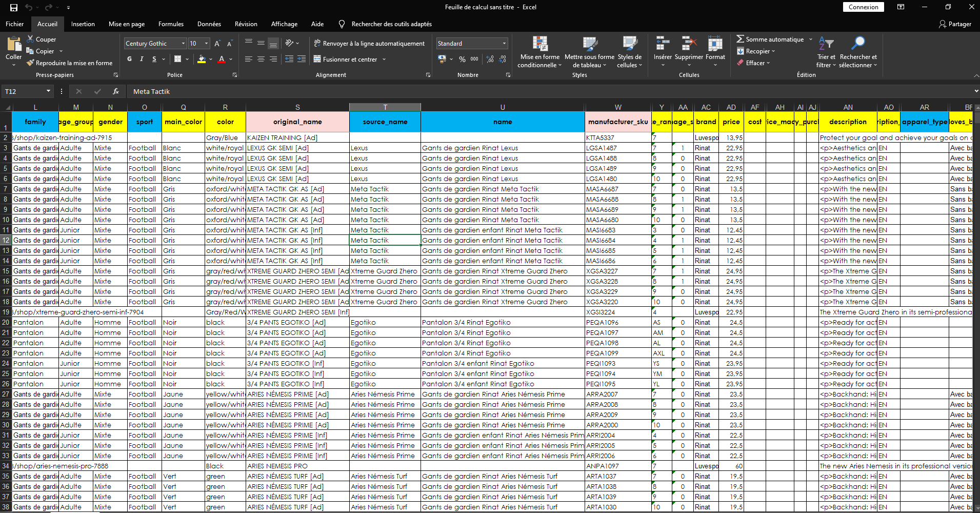Image resolution: width=980 pixels, height=513 pixels.
Task: Click the Connexion button
Action: tap(863, 7)
